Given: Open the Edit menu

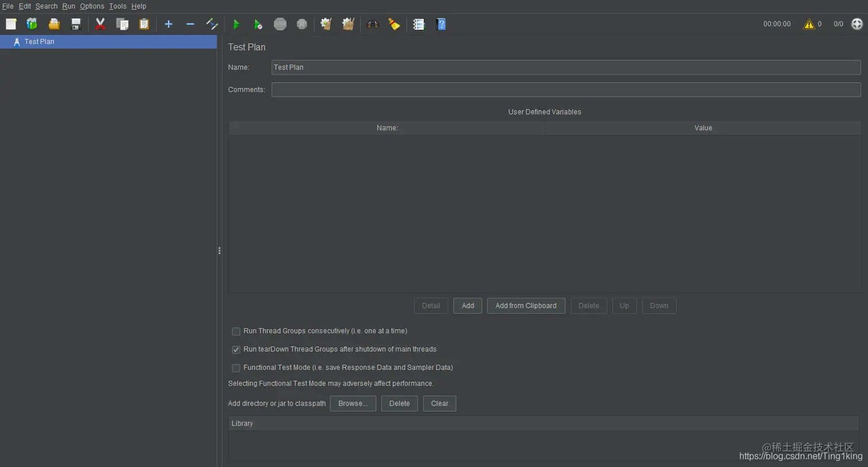Looking at the screenshot, I should (x=25, y=6).
